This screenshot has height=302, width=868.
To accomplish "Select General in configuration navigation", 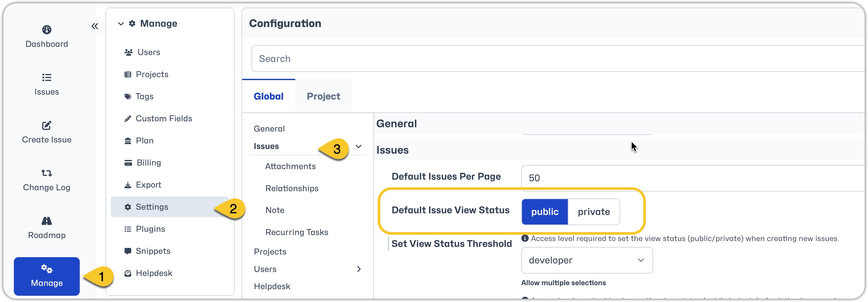I will [269, 129].
